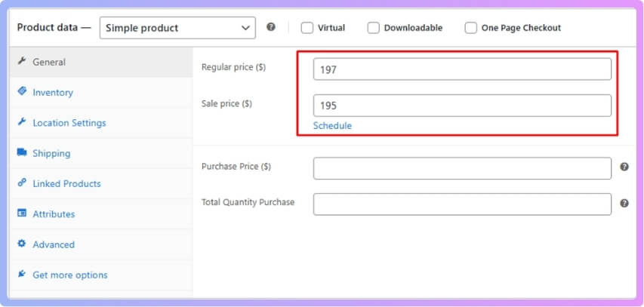The height and width of the screenshot is (307, 644).
Task: Click the help icon beside product type dropdown
Action: click(x=270, y=27)
